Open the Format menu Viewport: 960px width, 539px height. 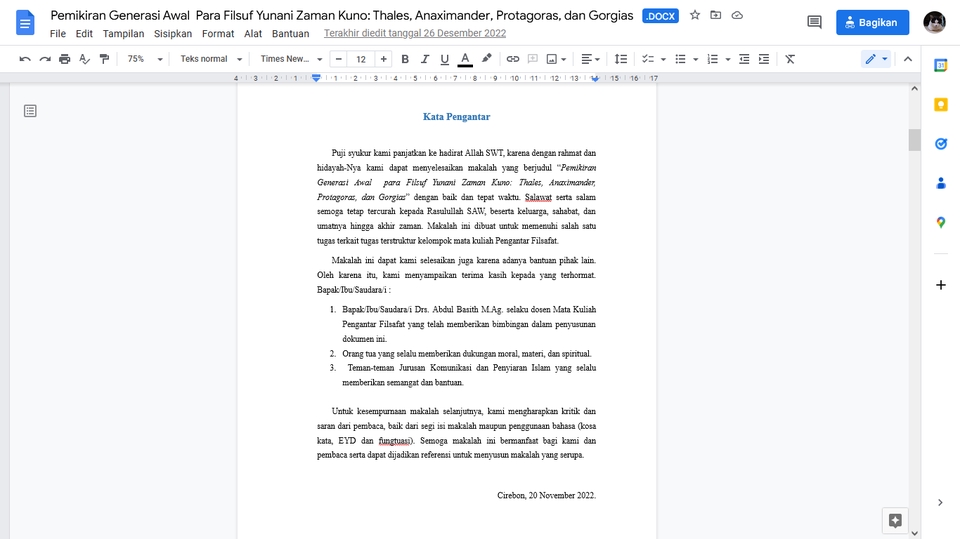coord(218,34)
